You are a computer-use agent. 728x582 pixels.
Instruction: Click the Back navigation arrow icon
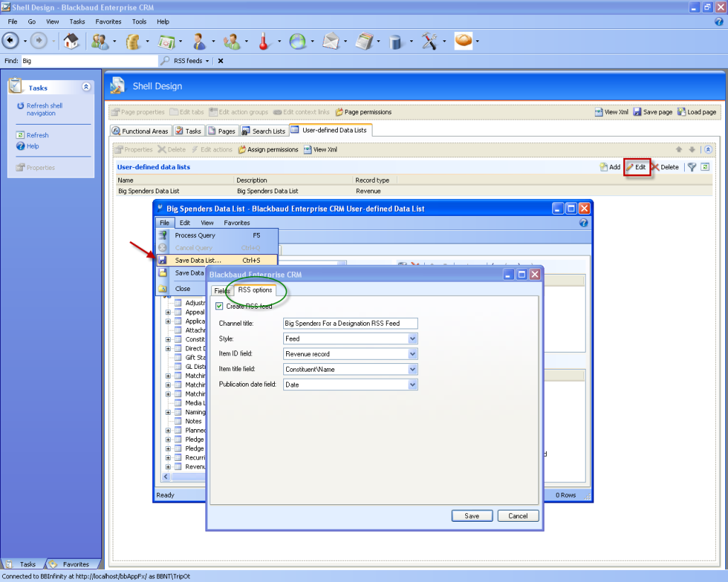pos(11,41)
